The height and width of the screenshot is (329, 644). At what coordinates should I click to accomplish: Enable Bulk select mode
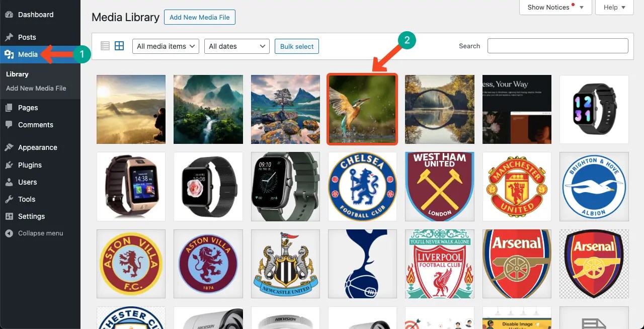296,46
